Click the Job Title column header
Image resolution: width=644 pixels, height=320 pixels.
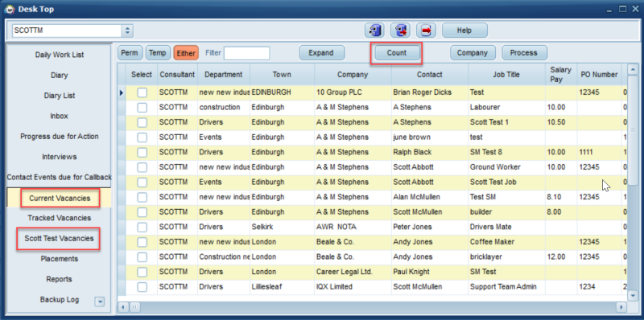[506, 75]
